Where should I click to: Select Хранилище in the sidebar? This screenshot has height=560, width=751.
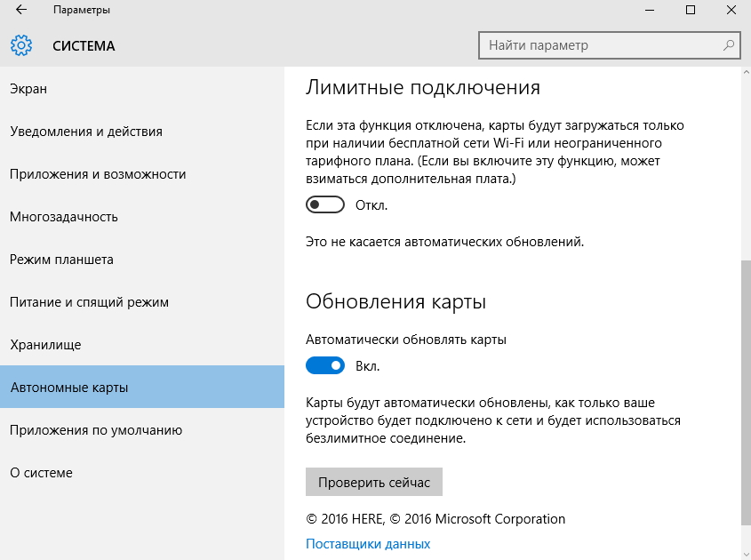pyautogui.click(x=45, y=345)
